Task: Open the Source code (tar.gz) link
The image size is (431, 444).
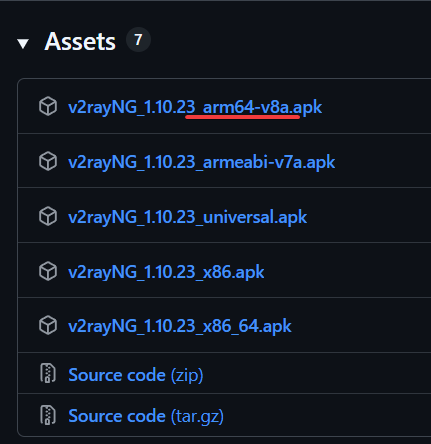Action: click(x=146, y=416)
